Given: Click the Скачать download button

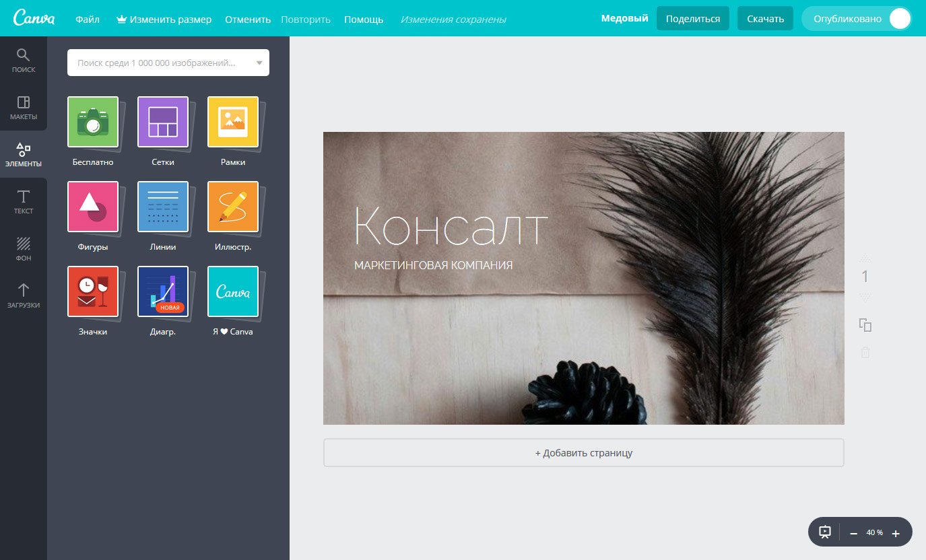Looking at the screenshot, I should pyautogui.click(x=765, y=19).
